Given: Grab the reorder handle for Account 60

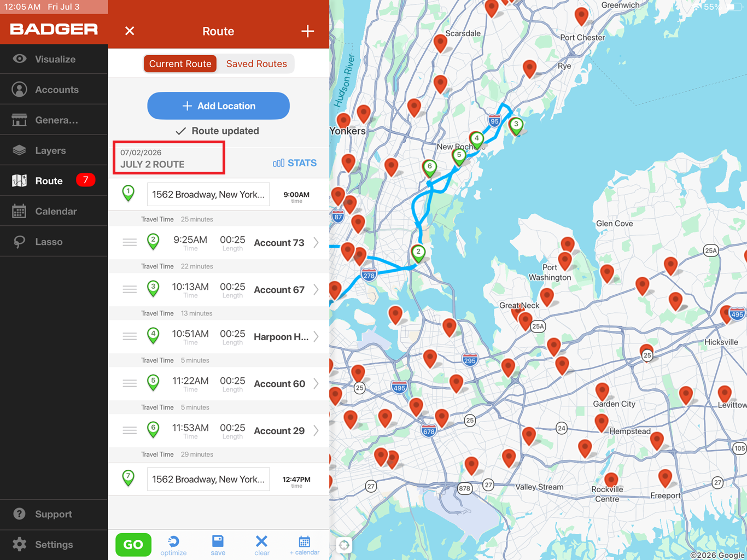Looking at the screenshot, I should point(130,383).
